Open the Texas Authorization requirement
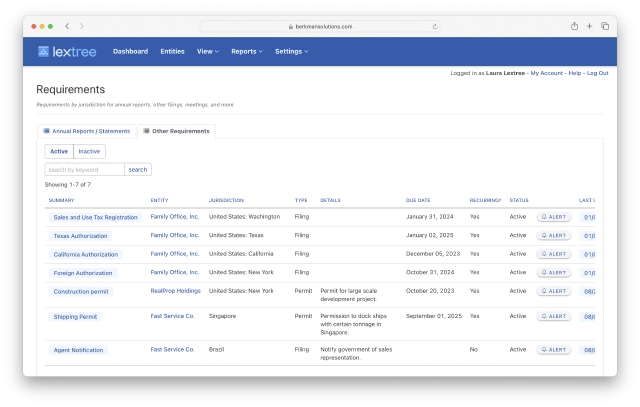Viewport: 640px width, 407px height. pyautogui.click(x=80, y=236)
